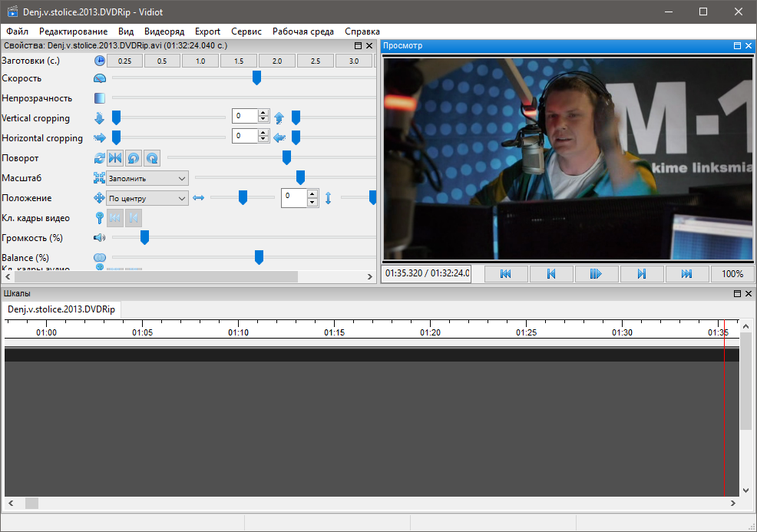Decrease the Положение spinner value
757x532 pixels.
coord(312,202)
